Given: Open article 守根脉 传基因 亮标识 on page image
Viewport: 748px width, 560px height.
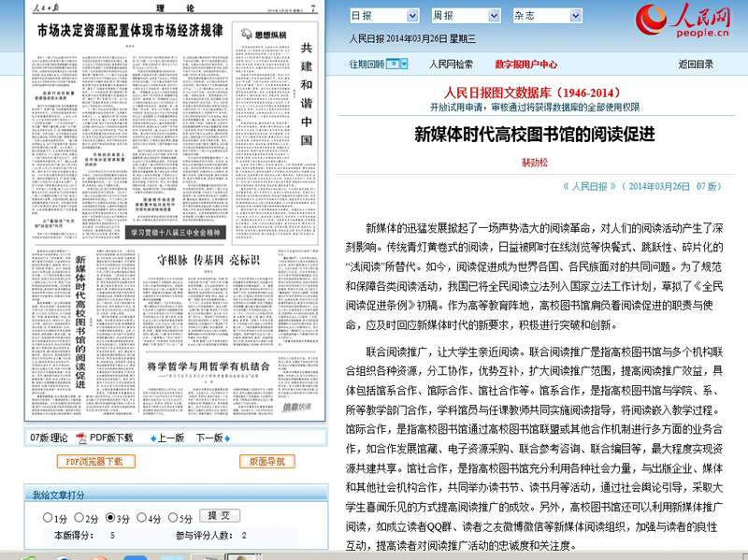Looking at the screenshot, I should pyautogui.click(x=209, y=260).
